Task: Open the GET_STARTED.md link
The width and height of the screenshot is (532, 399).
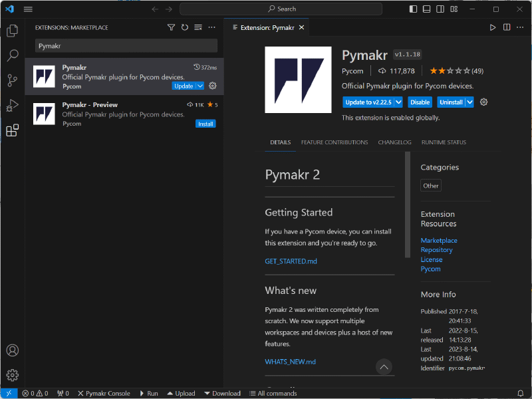Action: tap(291, 261)
